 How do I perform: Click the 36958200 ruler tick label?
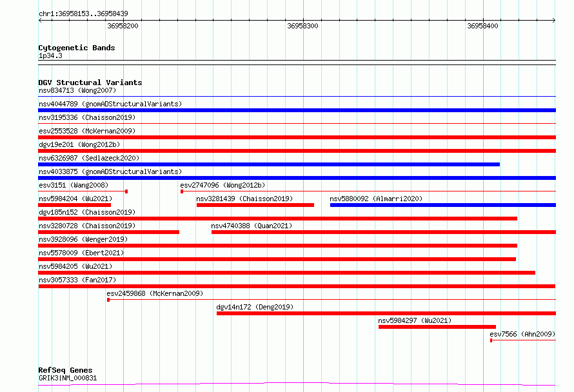[123, 26]
